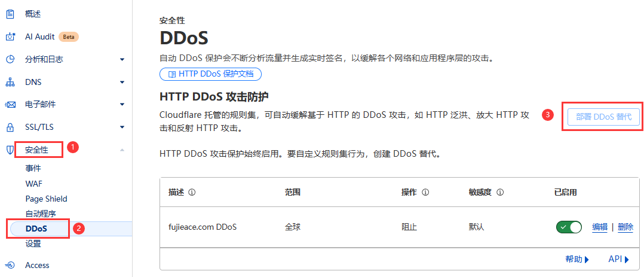Click the 阻止 action cell
644x277 pixels.
(x=409, y=227)
